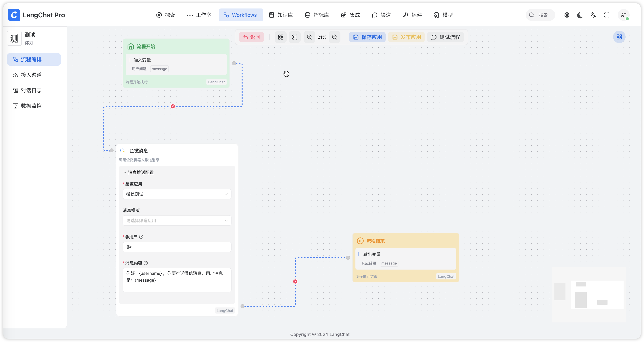Image resolution: width=644 pixels, height=342 pixels.
Task: Click the 保存应用 button
Action: pos(367,37)
